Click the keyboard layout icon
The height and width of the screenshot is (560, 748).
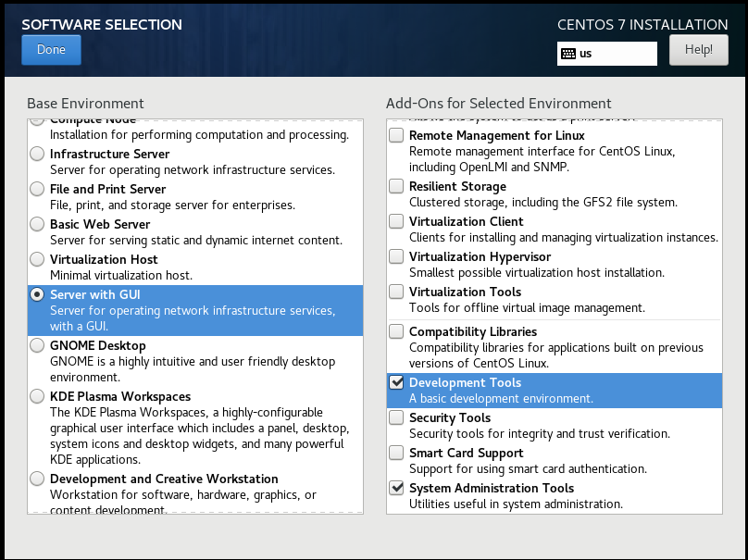[568, 54]
